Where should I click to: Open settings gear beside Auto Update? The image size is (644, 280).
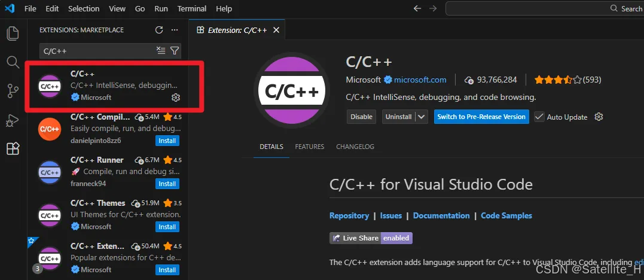[x=599, y=117]
